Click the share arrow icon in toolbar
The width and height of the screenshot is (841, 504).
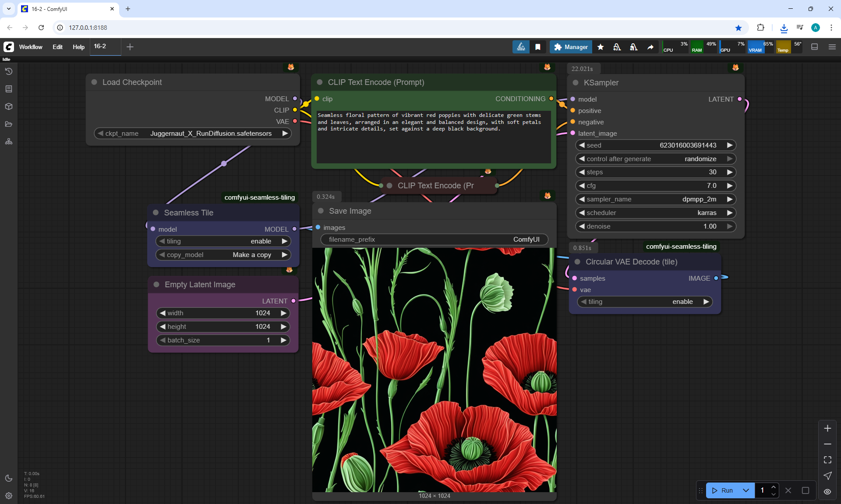(650, 47)
